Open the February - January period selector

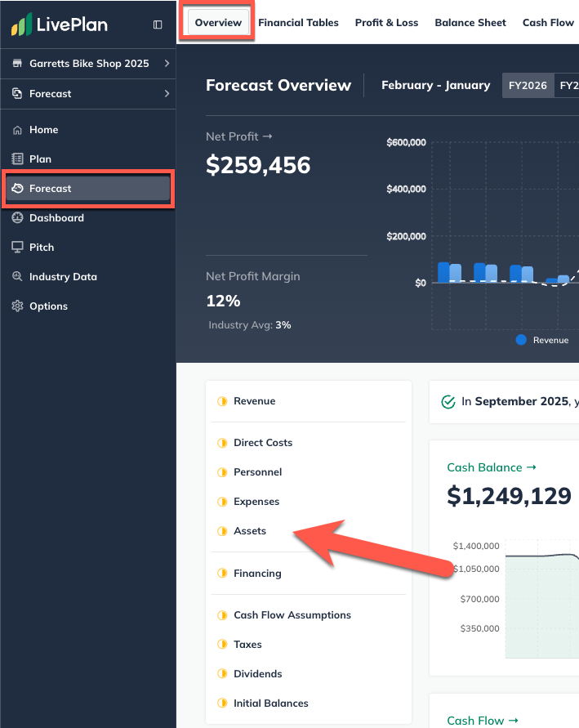pyautogui.click(x=435, y=84)
